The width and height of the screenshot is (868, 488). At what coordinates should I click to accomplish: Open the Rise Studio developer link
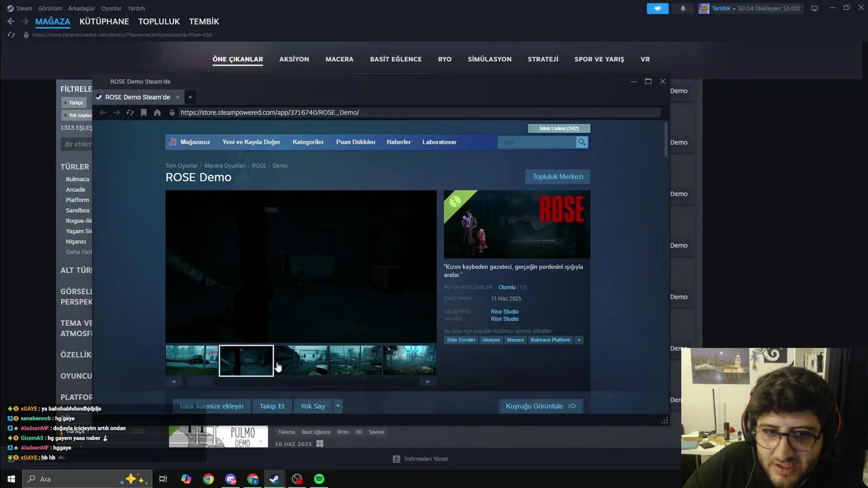[505, 312]
